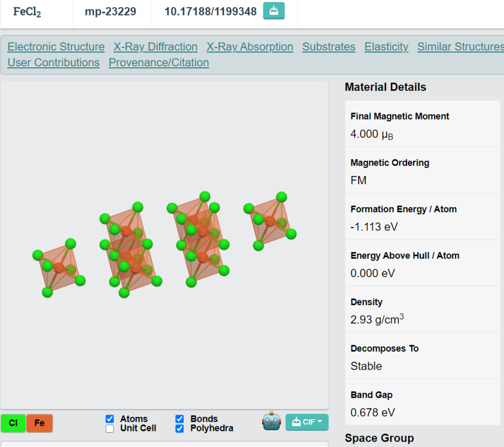
Task: Click the robot icon below the structure viewer
Action: (272, 421)
